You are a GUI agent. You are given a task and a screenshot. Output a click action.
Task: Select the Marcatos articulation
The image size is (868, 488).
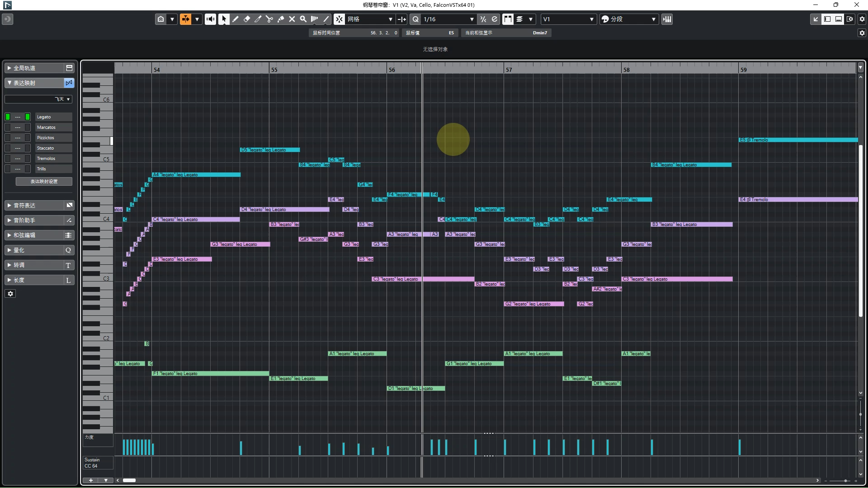(53, 127)
